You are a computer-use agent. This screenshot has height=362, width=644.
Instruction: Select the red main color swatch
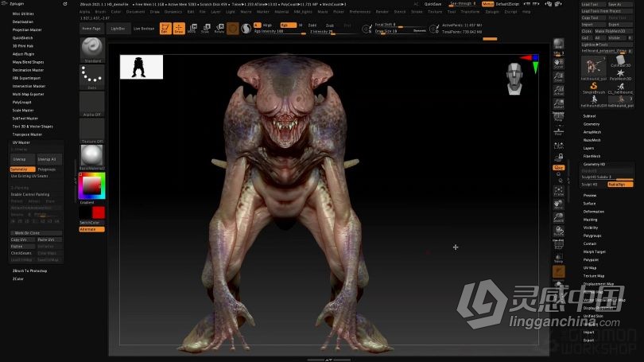point(99,212)
